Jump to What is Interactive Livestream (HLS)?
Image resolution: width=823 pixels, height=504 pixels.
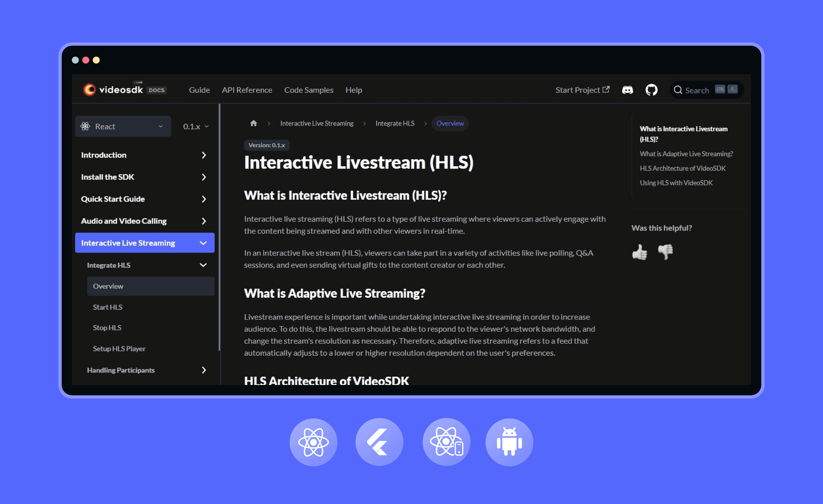(x=683, y=134)
